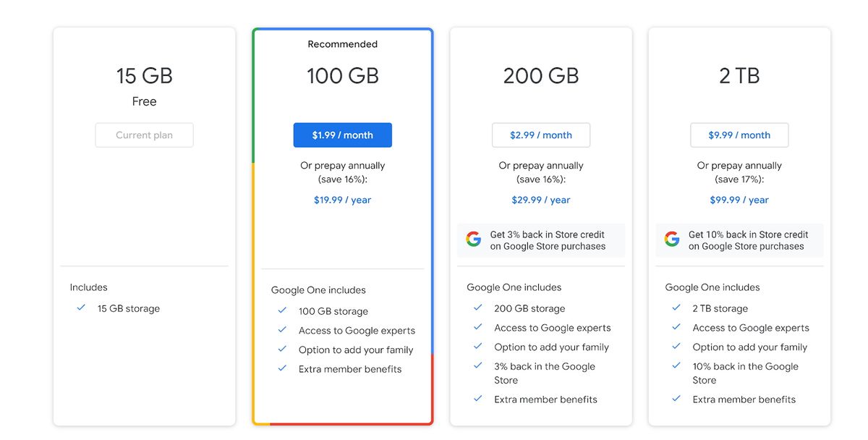
Task: Click the checkmark next to "Option to add your family" under 2 TB
Action: tap(676, 347)
